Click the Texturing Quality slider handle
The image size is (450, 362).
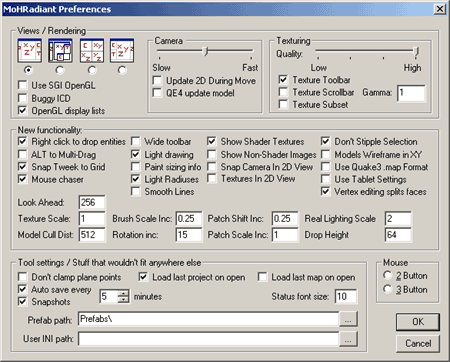click(x=416, y=52)
